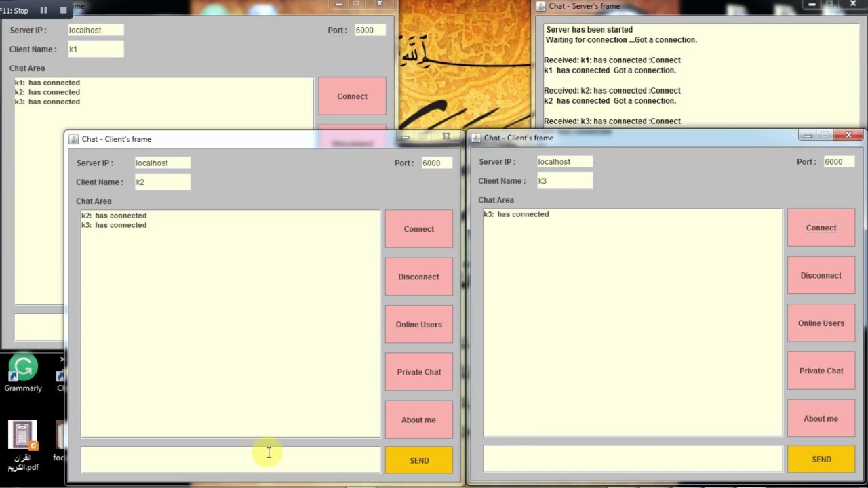Viewport: 868px width, 488px height.
Task: Click 'k3: has connected' line in k2 chat area
Action: 114,225
